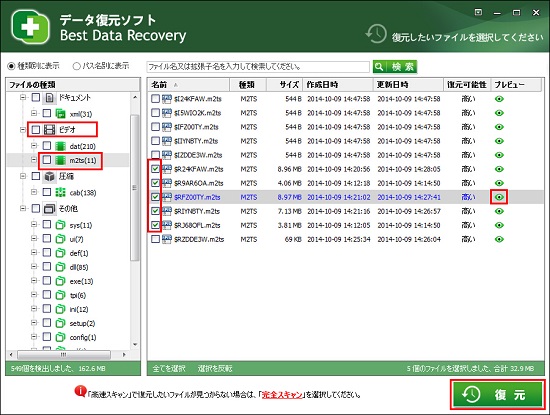Select the パス名別に表示 radio button
Viewport: 550px width, 415px height.
click(x=76, y=66)
